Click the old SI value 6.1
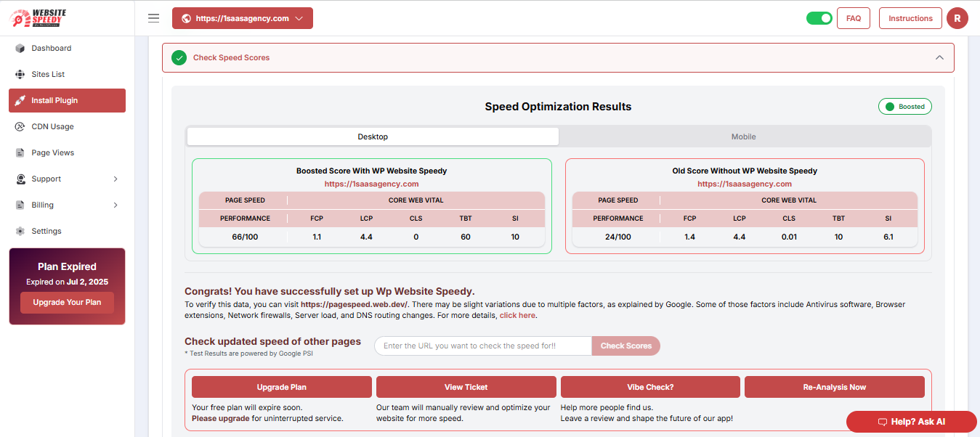This screenshot has width=980, height=437. [x=888, y=237]
